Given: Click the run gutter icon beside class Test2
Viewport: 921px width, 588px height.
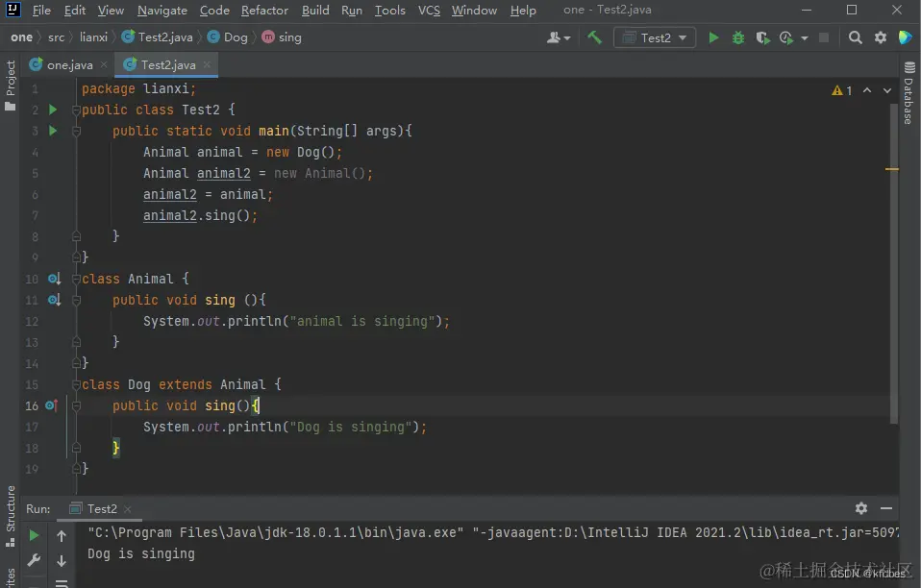Looking at the screenshot, I should (53, 110).
